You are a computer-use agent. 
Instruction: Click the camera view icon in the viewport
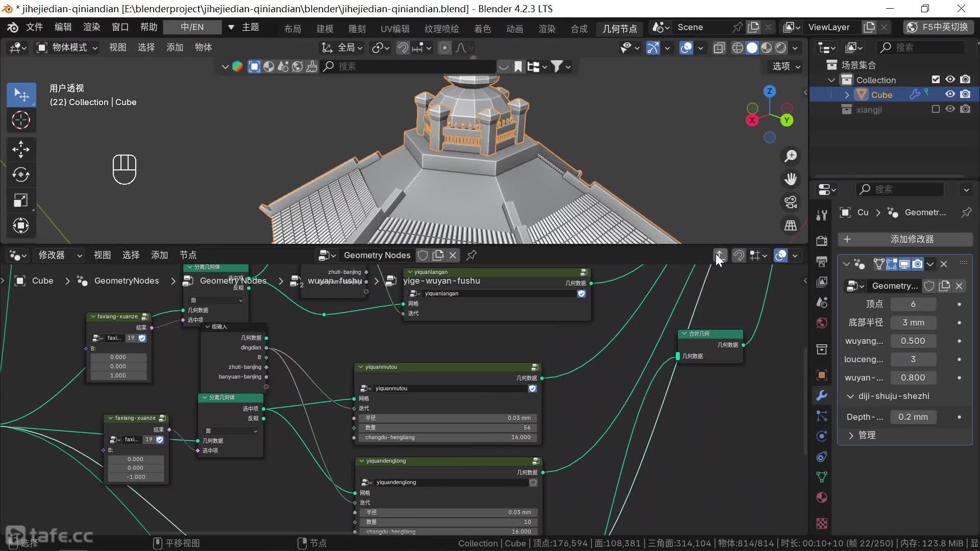pyautogui.click(x=791, y=202)
